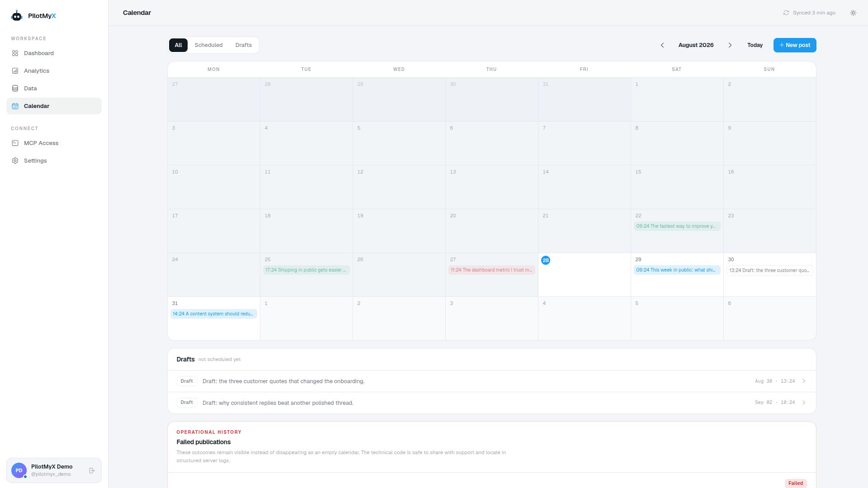The height and width of the screenshot is (488, 868).
Task: Go to previous month with left chevron
Action: click(662, 45)
